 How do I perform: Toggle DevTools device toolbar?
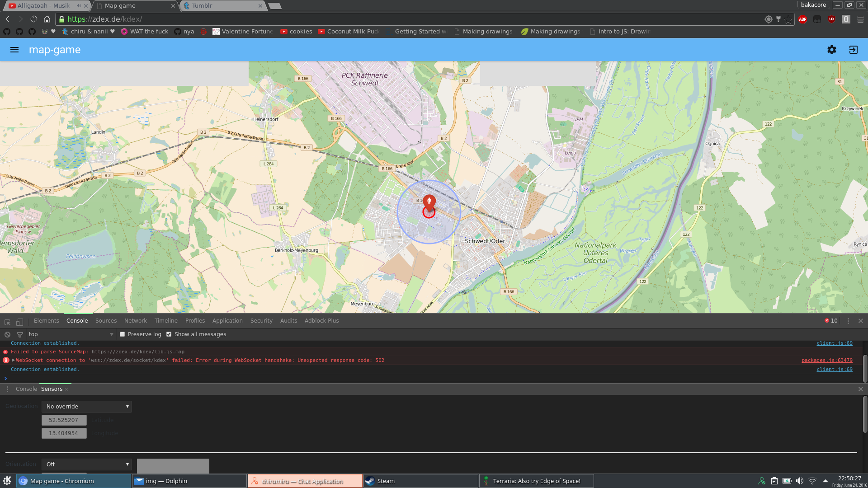pyautogui.click(x=19, y=322)
